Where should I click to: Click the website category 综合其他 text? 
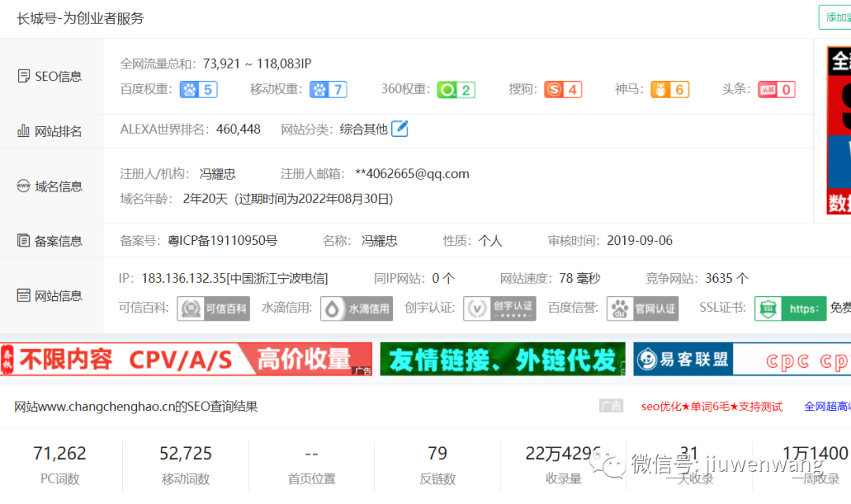click(x=363, y=129)
